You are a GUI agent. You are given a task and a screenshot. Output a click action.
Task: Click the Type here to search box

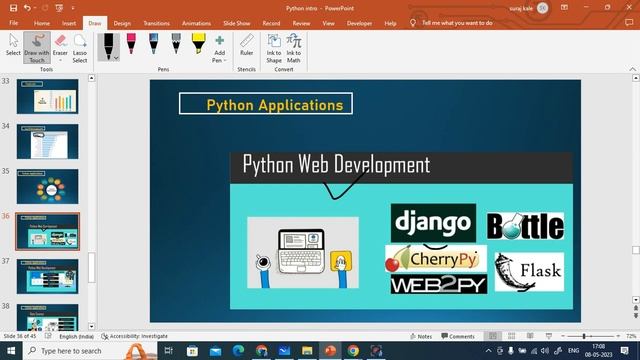tap(90, 351)
